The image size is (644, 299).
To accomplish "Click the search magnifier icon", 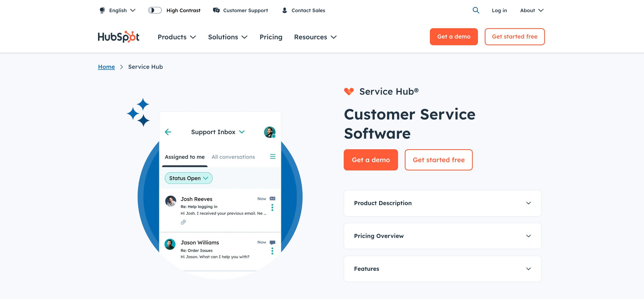I will coord(476,10).
